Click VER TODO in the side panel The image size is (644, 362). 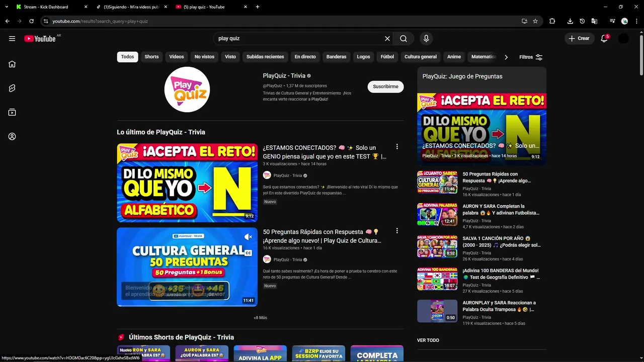(x=428, y=340)
